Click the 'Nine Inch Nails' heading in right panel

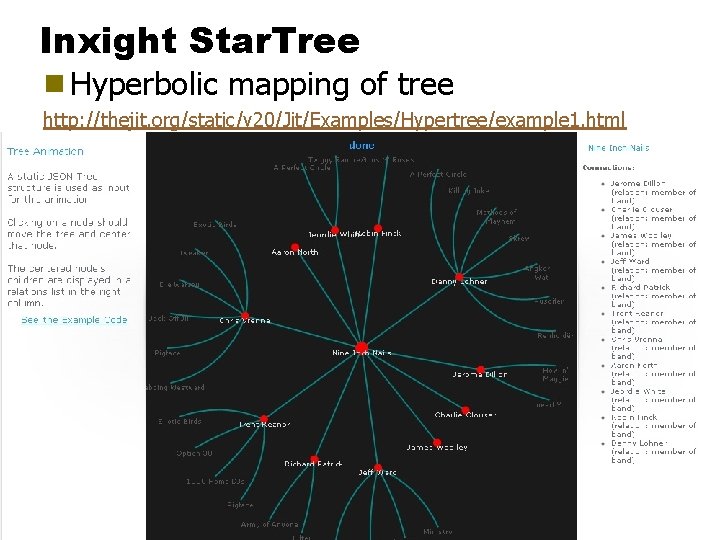619,148
